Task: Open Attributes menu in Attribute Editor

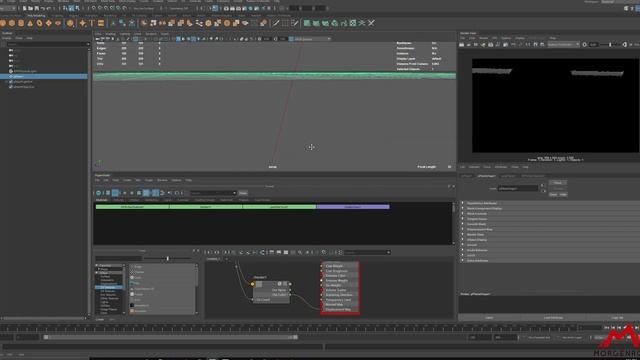Action: [x=501, y=167]
